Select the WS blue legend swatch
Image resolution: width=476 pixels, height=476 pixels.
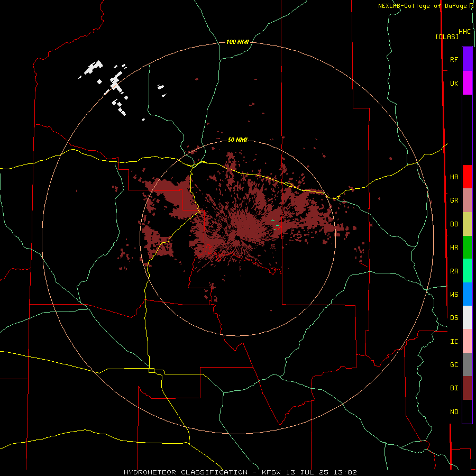[x=467, y=294]
